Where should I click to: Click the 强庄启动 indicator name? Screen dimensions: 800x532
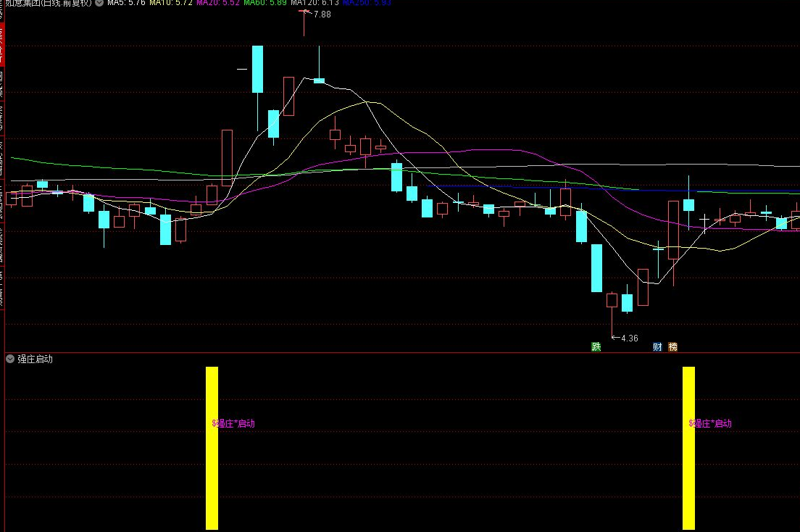36,359
